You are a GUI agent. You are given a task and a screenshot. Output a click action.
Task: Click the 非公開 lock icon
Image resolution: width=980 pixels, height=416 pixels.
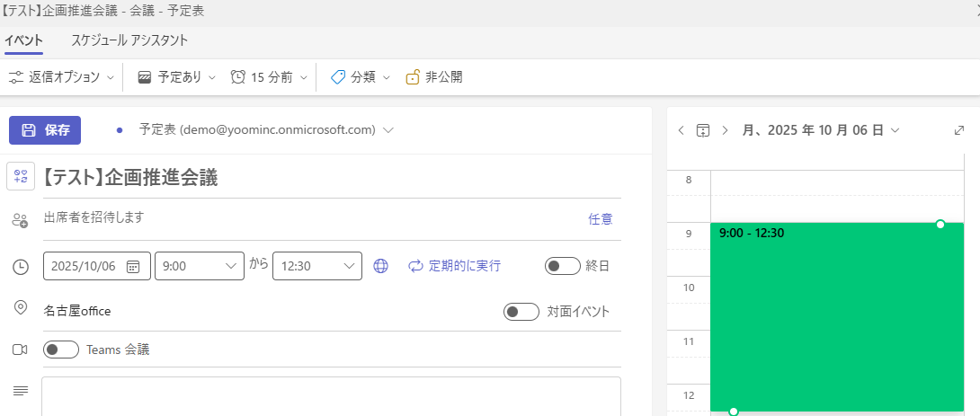point(413,77)
